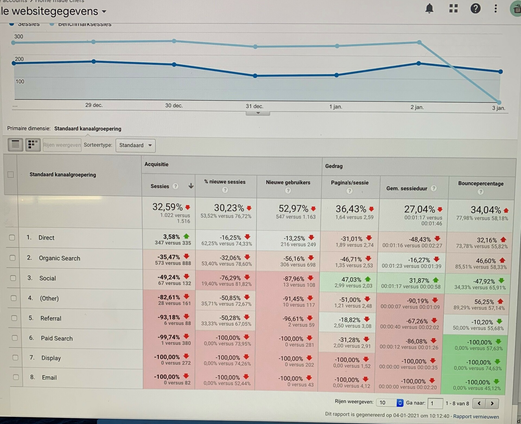The height and width of the screenshot is (424, 521).
Task: Click help icon under Nieuwe gebruikers
Action: pyautogui.click(x=288, y=190)
